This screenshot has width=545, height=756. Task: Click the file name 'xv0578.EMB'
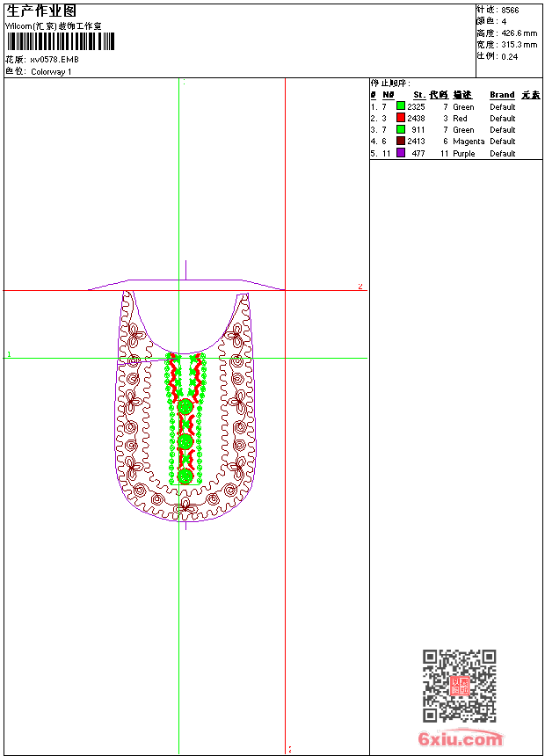click(x=54, y=60)
